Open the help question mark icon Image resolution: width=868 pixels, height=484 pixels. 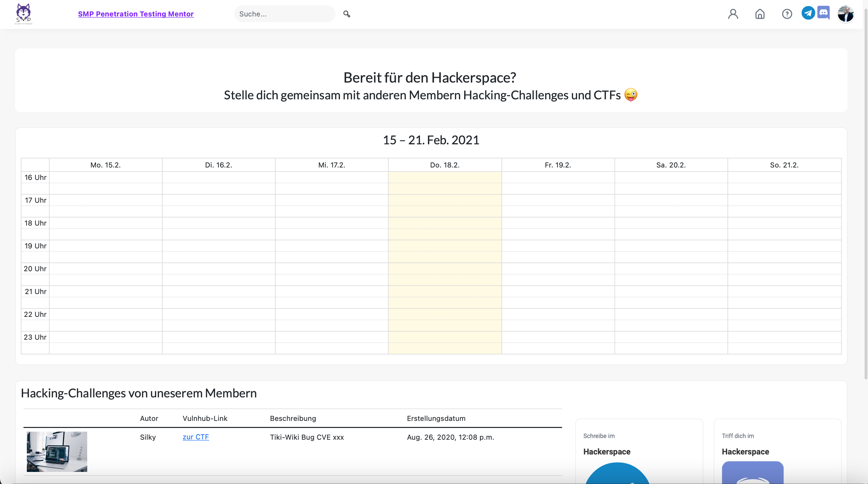(x=787, y=14)
